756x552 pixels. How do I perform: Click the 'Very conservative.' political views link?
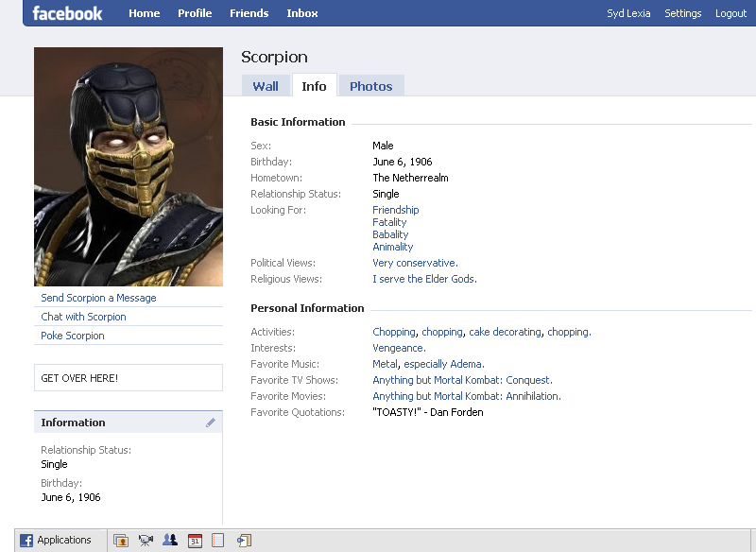click(x=415, y=263)
